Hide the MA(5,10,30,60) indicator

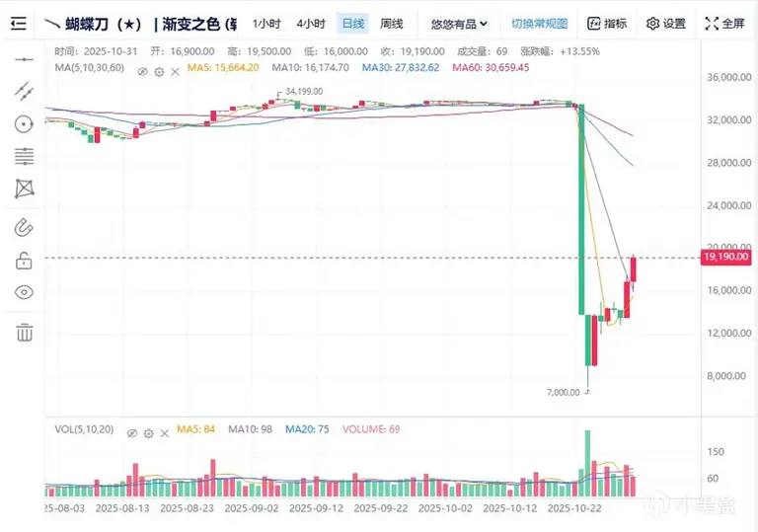click(x=142, y=72)
